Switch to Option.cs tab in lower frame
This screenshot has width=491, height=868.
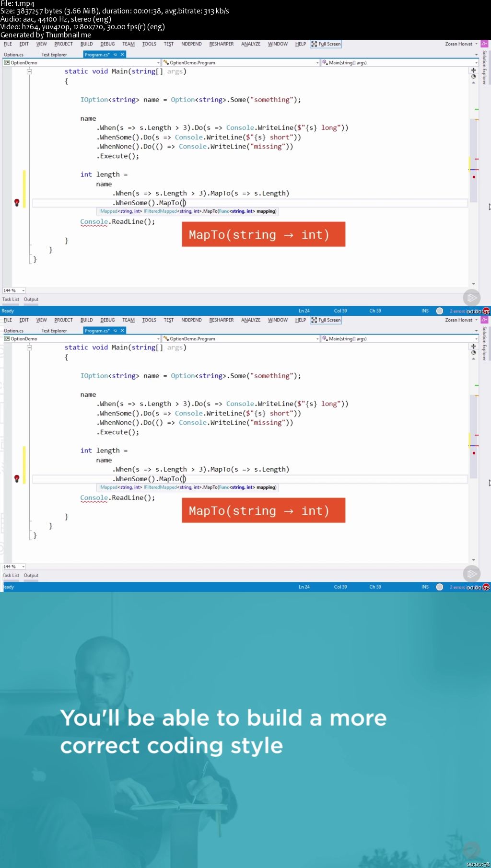pyautogui.click(x=14, y=331)
